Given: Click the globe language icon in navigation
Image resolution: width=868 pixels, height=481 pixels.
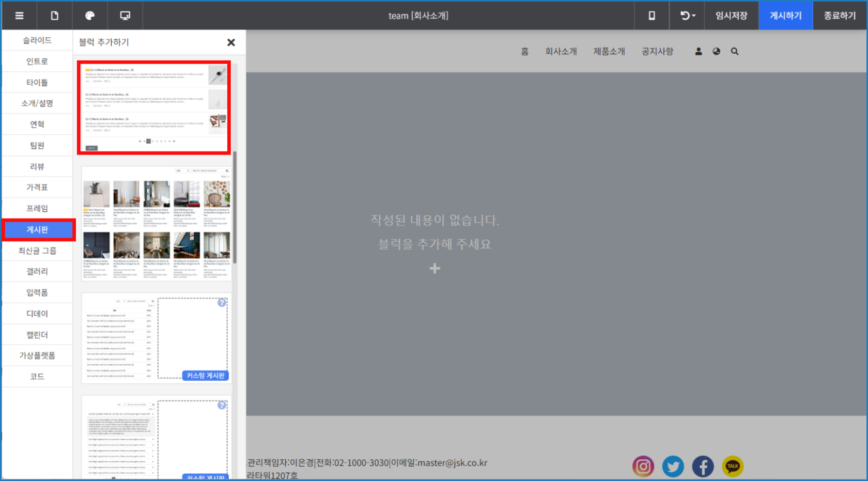Looking at the screenshot, I should tap(716, 51).
